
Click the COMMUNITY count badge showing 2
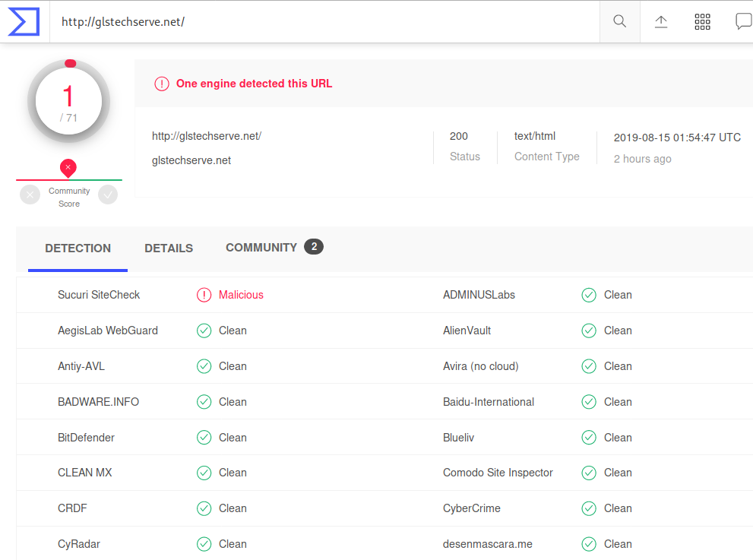coord(314,247)
